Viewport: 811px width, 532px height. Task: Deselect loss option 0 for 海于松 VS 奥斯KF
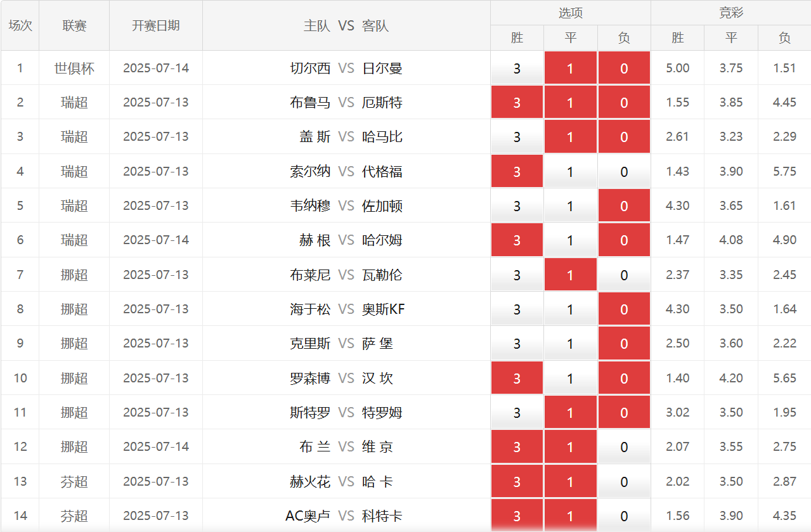click(x=624, y=309)
